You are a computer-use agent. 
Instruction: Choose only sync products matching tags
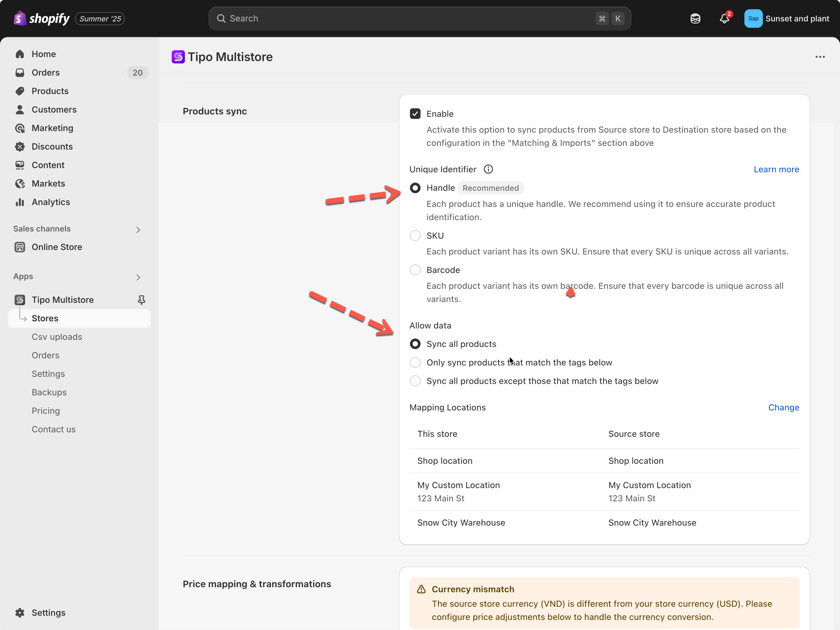[x=415, y=363]
